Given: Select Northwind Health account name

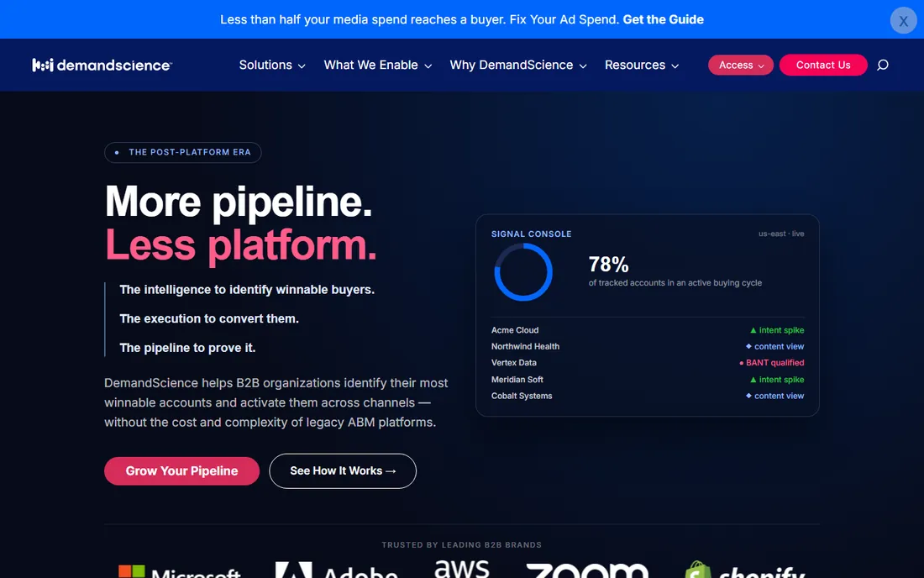Looking at the screenshot, I should (x=525, y=346).
